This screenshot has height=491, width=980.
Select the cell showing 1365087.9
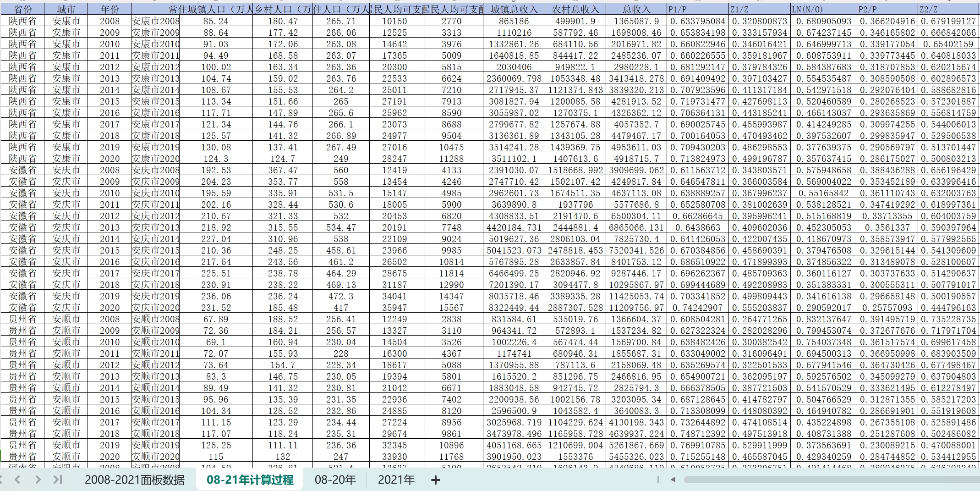[x=636, y=21]
